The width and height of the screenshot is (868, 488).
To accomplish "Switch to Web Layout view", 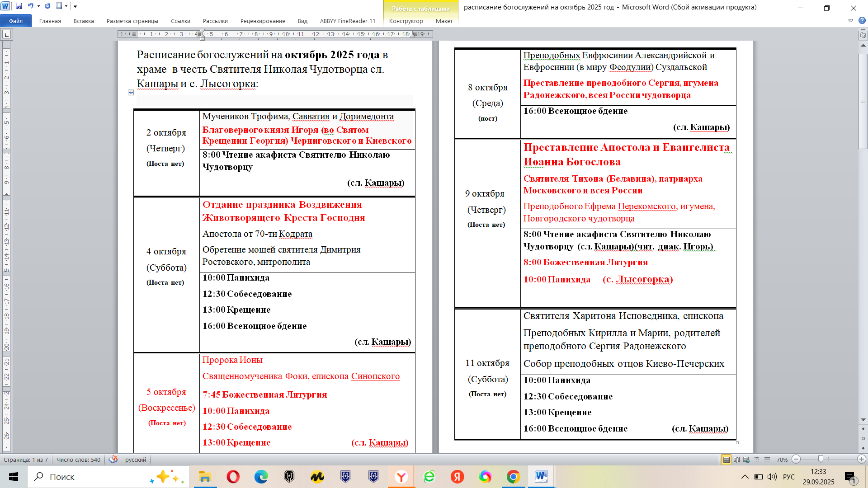I will point(746,460).
